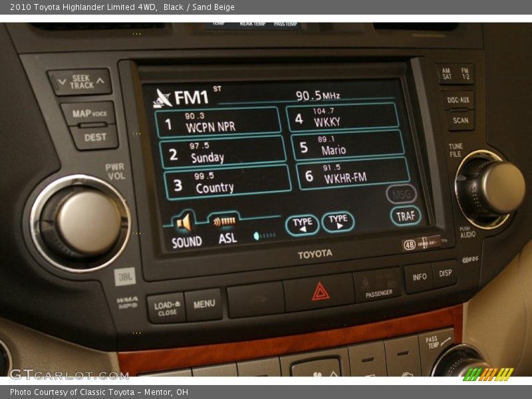Tap the ST stereo indicator
532x399 pixels.
[217, 89]
